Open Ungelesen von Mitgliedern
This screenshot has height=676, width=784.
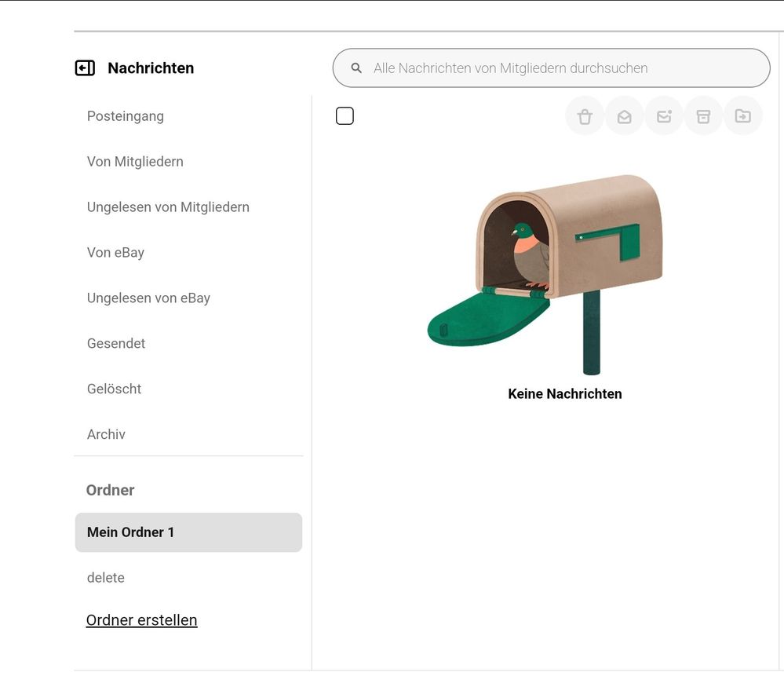(168, 207)
